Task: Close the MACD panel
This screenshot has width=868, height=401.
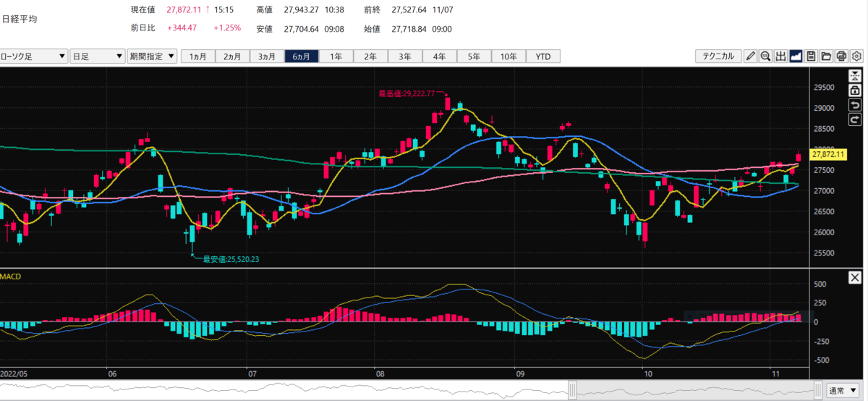Action: (855, 277)
